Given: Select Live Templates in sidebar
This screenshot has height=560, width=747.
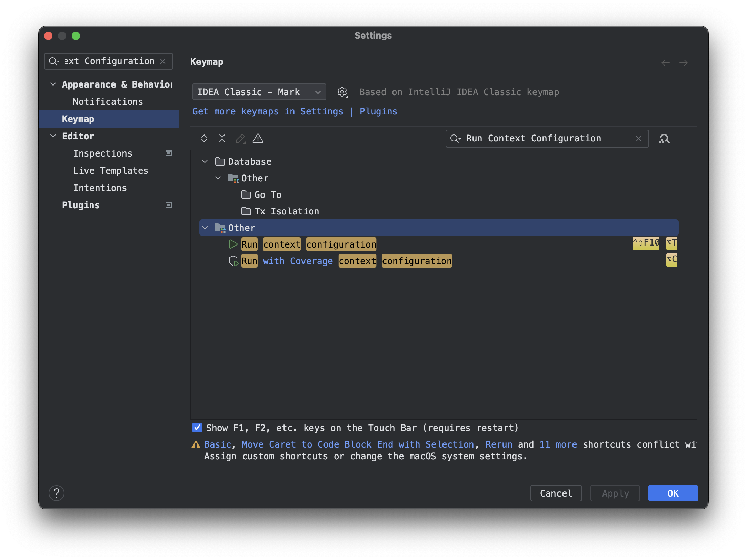Looking at the screenshot, I should (110, 171).
